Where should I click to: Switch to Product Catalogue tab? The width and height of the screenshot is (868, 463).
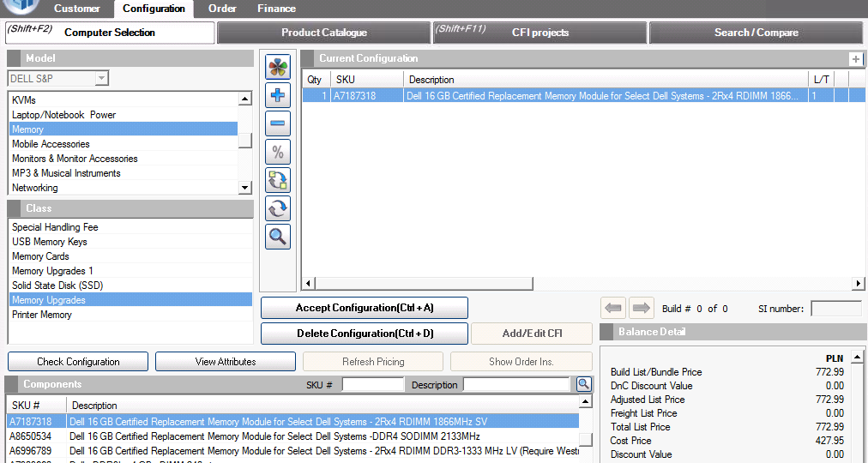point(324,33)
